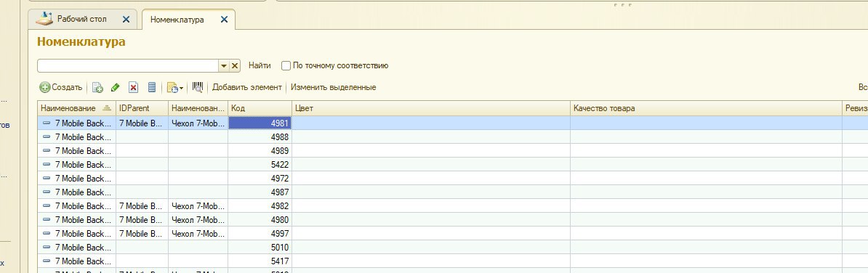Image resolution: width=868 pixels, height=273 pixels.
Task: Switch to Рабочий стол tab
Action: [x=81, y=19]
